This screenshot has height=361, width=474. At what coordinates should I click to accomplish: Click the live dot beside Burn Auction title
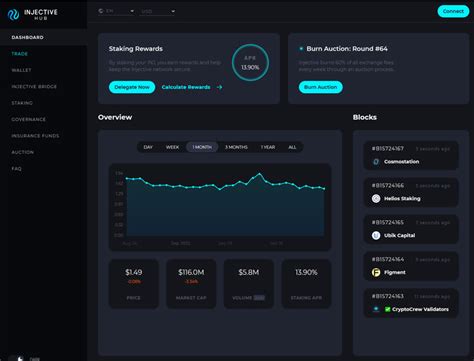[x=301, y=49]
